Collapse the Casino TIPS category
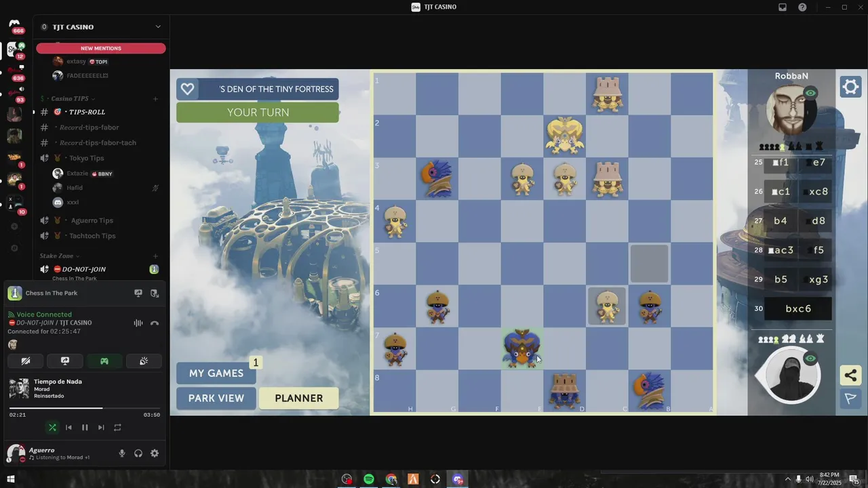This screenshot has height=488, width=868. pyautogui.click(x=71, y=98)
